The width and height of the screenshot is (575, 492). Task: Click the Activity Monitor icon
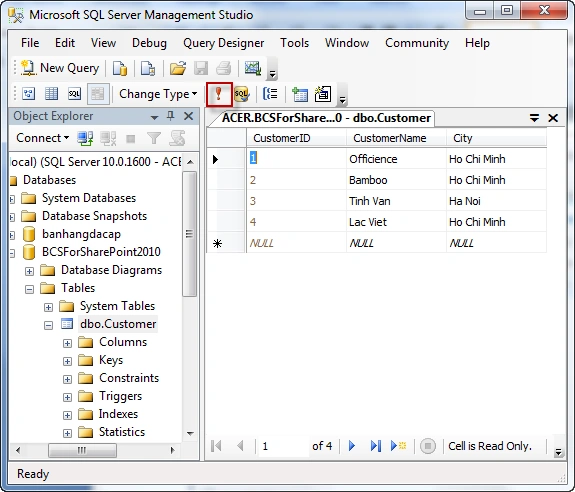253,68
